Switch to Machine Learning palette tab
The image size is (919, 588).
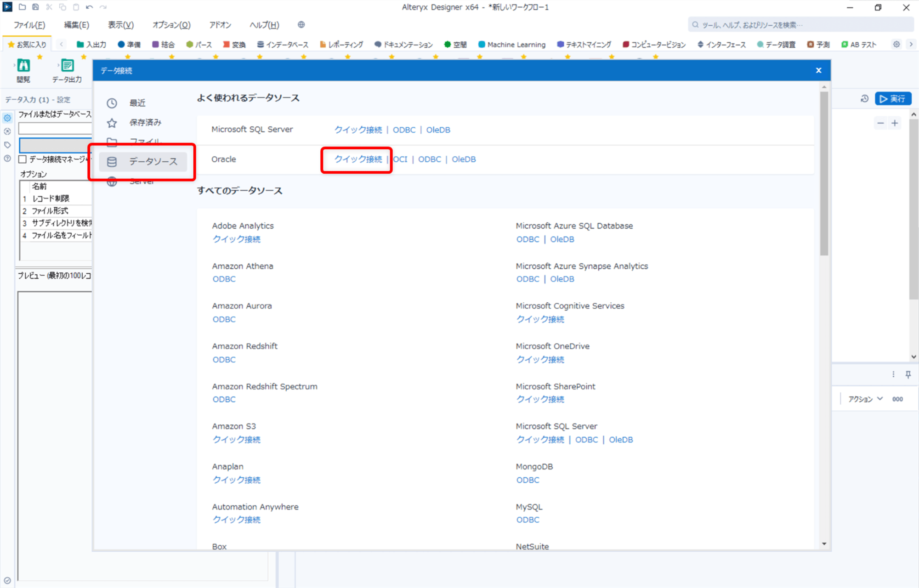[512, 45]
